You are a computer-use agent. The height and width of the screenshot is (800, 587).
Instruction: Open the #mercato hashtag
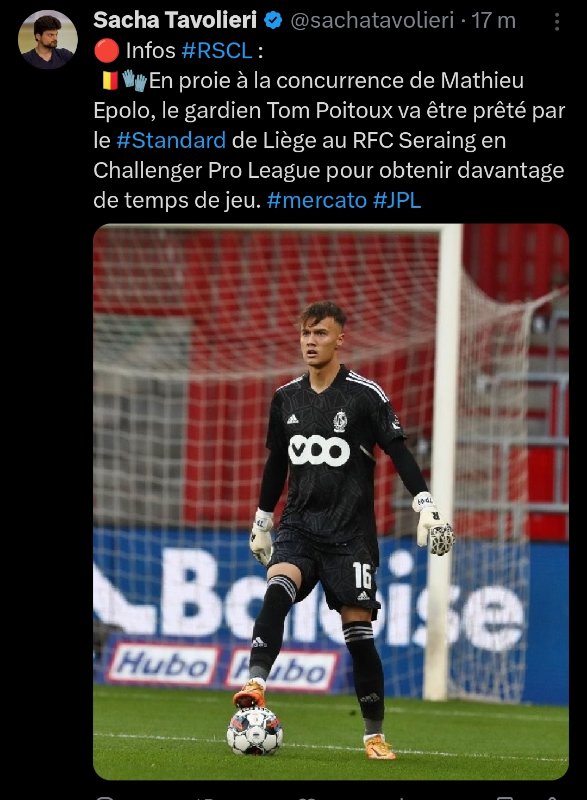pos(317,200)
